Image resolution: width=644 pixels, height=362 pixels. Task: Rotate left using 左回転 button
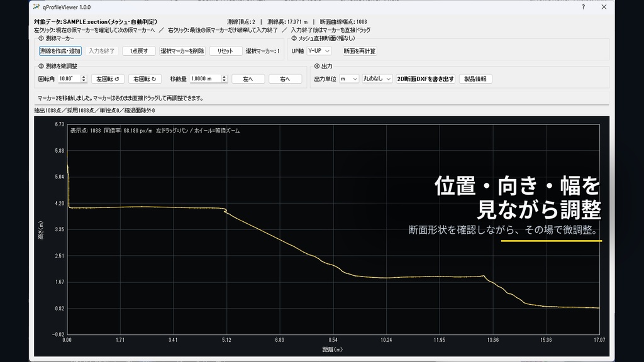pyautogui.click(x=108, y=79)
